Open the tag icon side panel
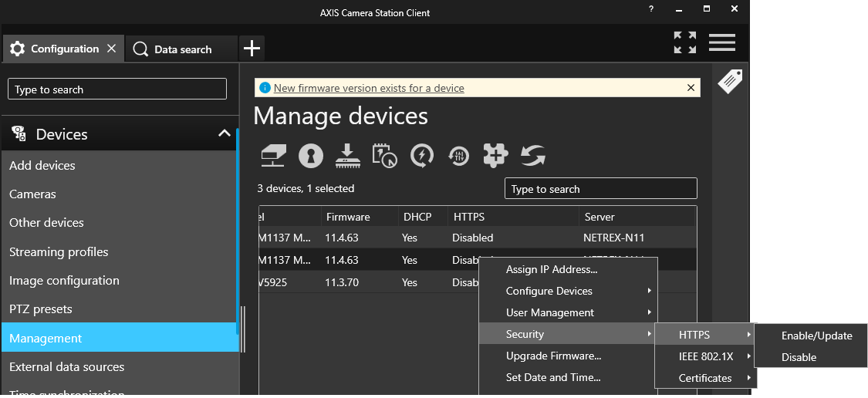 pyautogui.click(x=730, y=81)
